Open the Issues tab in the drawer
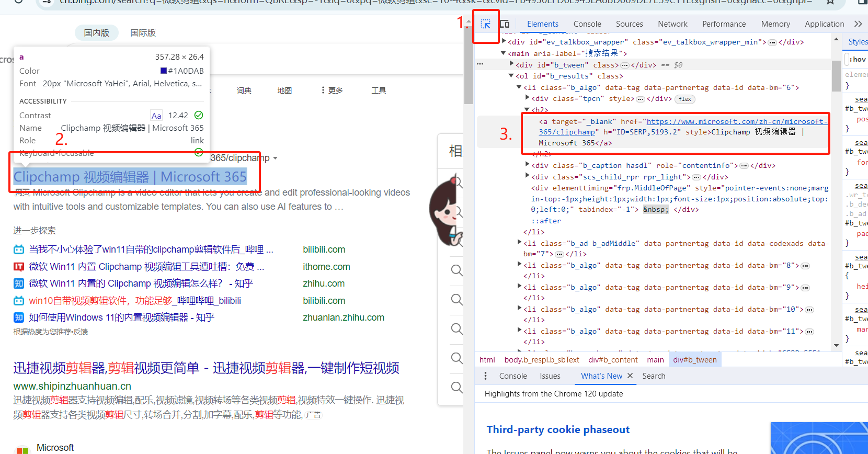Image resolution: width=868 pixels, height=454 pixels. click(x=550, y=376)
